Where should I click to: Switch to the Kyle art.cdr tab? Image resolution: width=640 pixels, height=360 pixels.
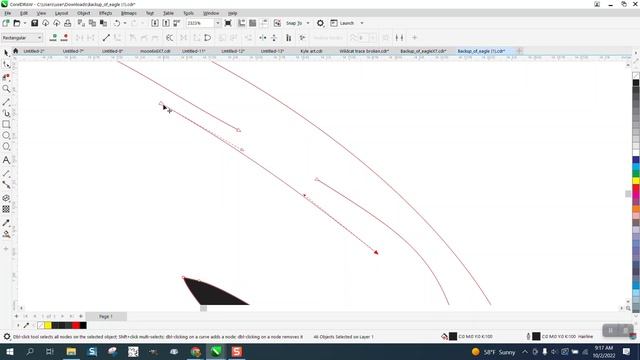click(x=311, y=51)
